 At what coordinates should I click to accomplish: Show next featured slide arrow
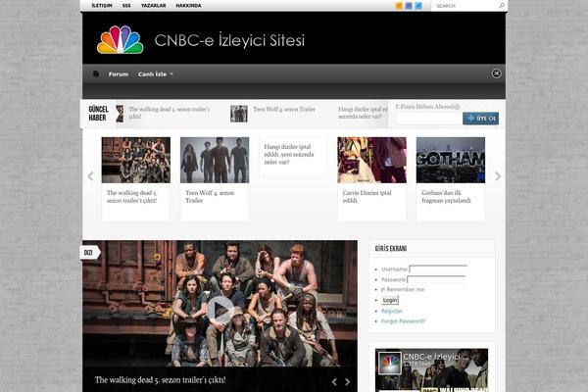click(348, 382)
